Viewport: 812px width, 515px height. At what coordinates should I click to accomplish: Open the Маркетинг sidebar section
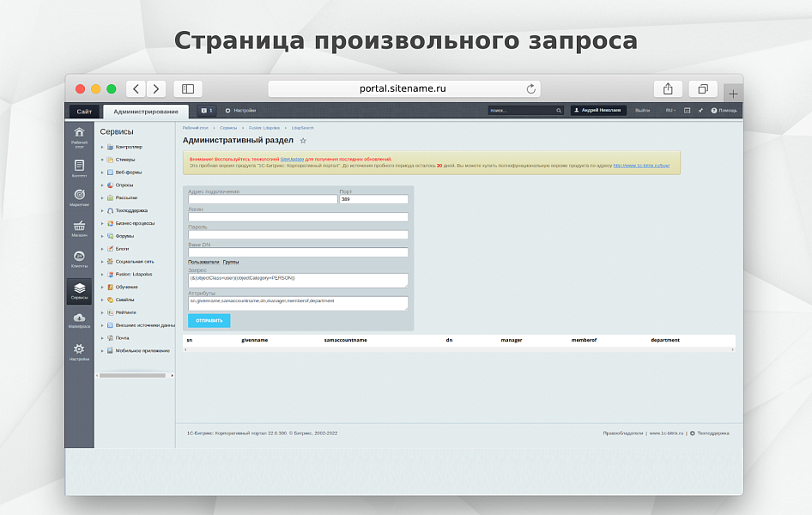pos(79,197)
